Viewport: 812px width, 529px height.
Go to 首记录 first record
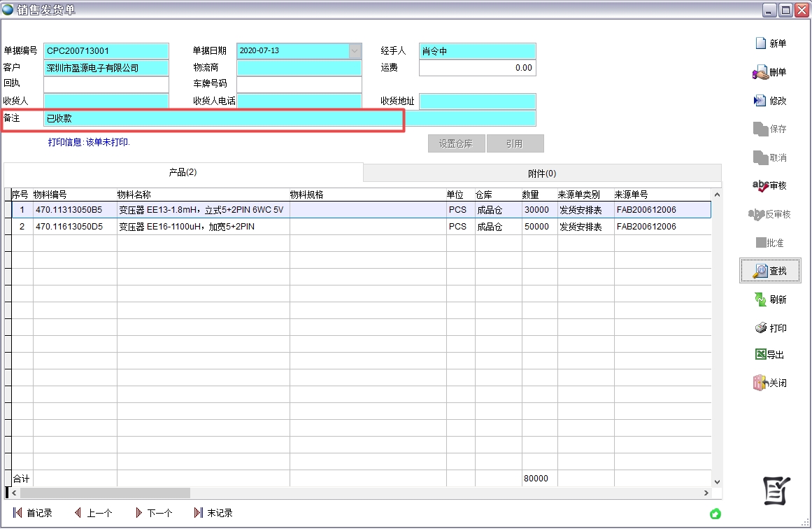pyautogui.click(x=32, y=513)
